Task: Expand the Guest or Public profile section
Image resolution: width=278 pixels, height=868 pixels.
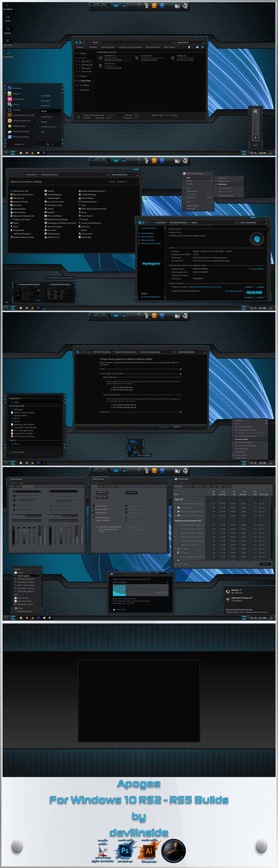Action: click(x=181, y=374)
